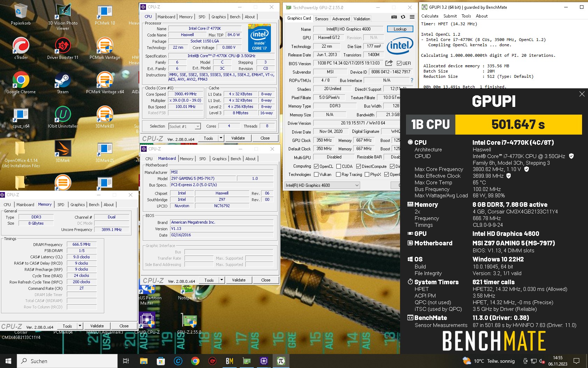Click the Suchen taskbar search box
588x368 pixels.
(67, 361)
